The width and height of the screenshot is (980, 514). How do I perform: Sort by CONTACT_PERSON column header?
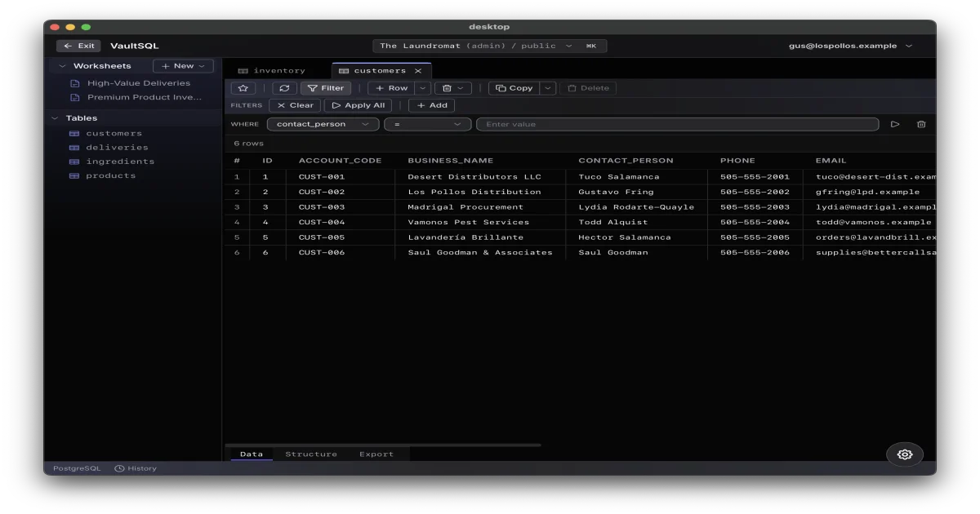coord(626,161)
